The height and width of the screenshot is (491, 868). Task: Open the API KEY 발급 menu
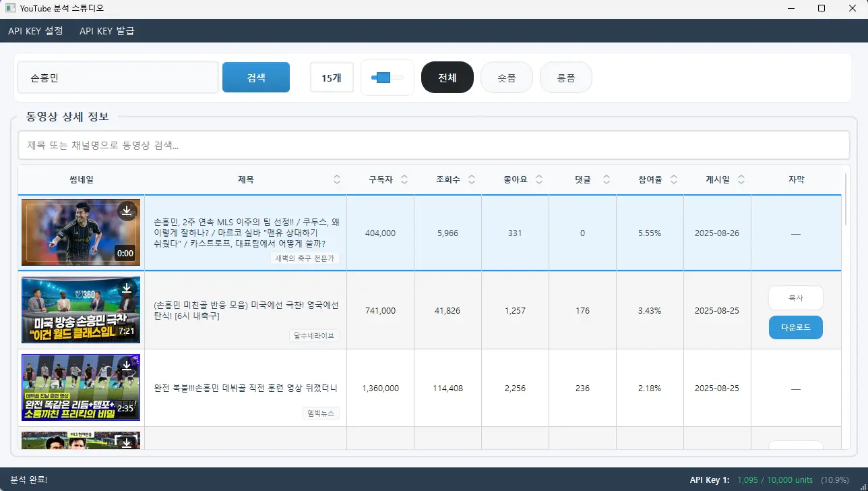106,30
